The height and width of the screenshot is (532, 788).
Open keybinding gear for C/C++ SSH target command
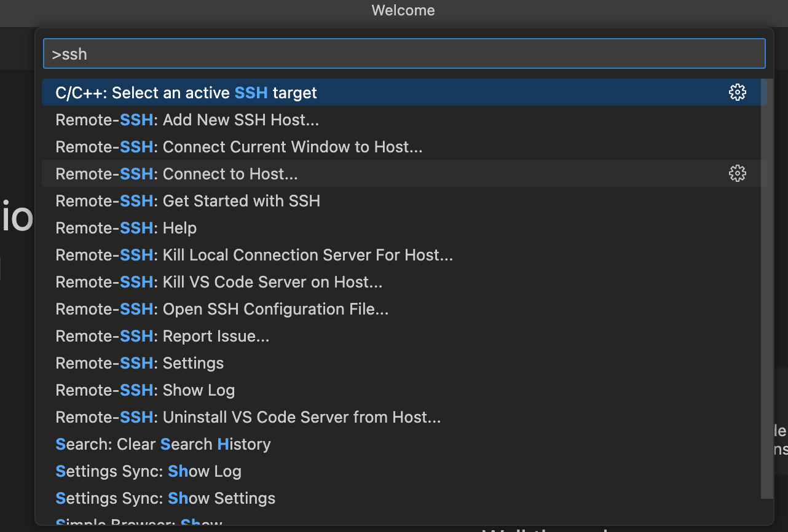pyautogui.click(x=737, y=93)
